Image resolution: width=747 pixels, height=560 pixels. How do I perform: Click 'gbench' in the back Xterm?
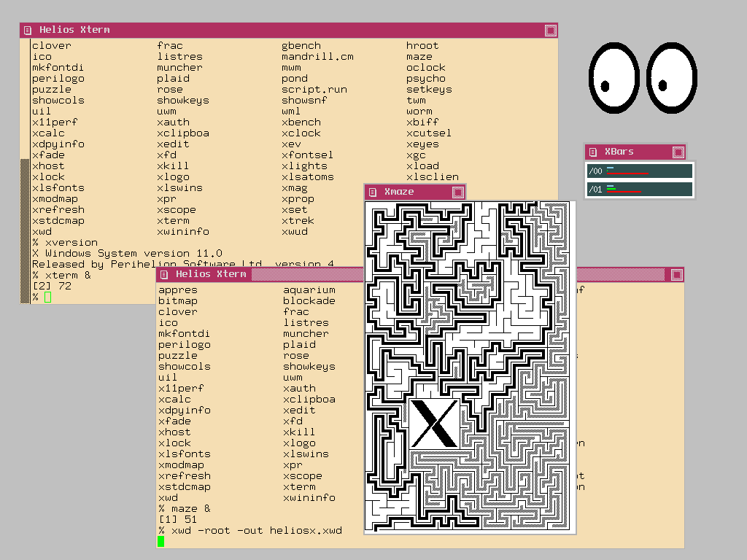(x=301, y=46)
